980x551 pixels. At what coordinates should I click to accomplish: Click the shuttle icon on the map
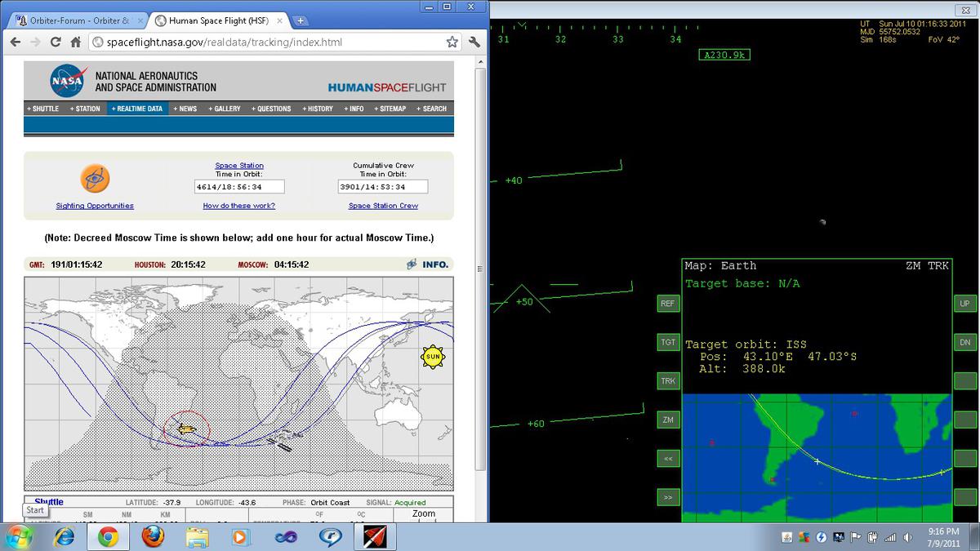[187, 429]
